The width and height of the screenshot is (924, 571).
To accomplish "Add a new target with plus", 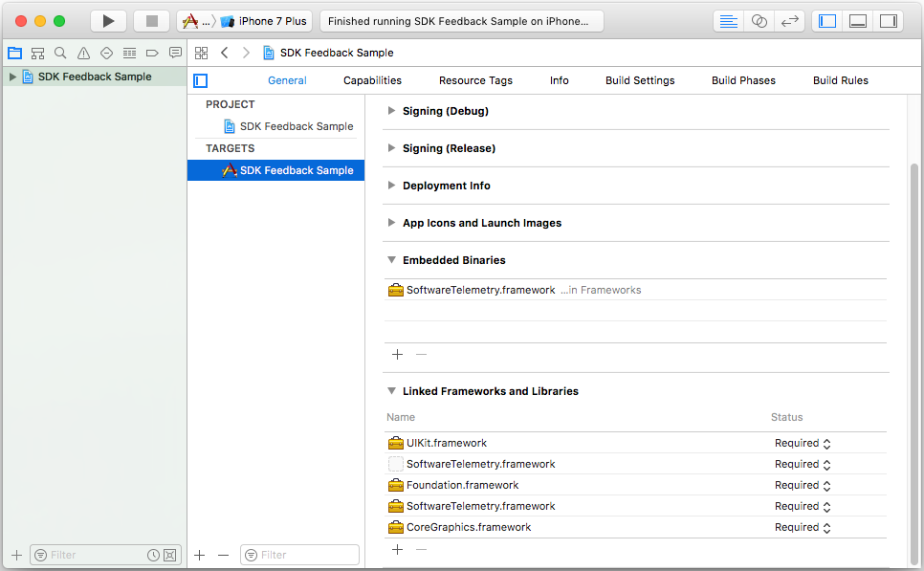I will (x=200, y=555).
